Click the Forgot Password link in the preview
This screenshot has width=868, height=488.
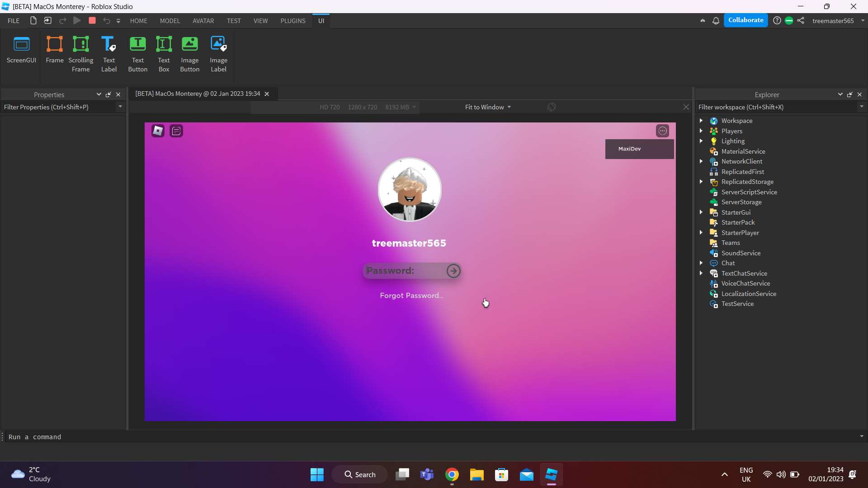coord(410,295)
